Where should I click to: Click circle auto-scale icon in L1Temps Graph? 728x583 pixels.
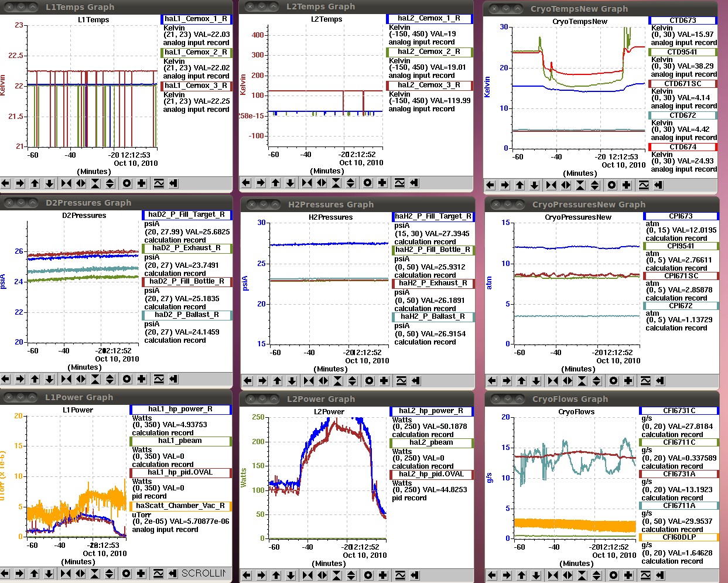[x=127, y=183]
